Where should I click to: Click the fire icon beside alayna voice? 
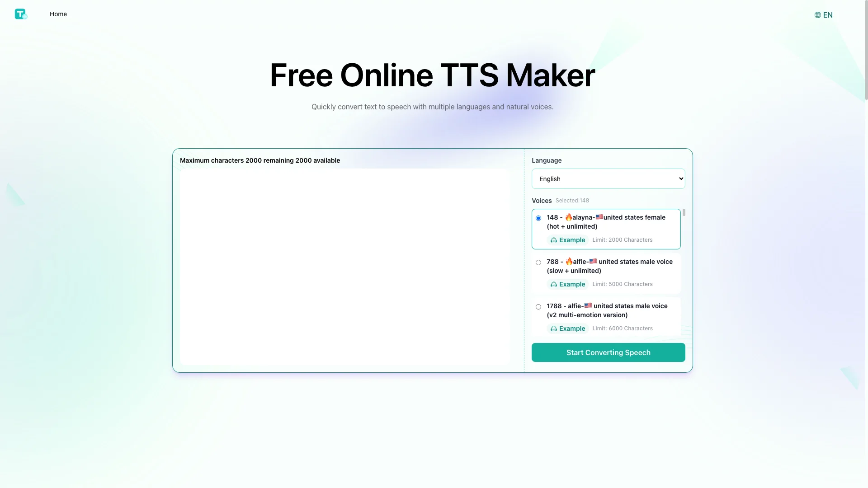pos(568,217)
